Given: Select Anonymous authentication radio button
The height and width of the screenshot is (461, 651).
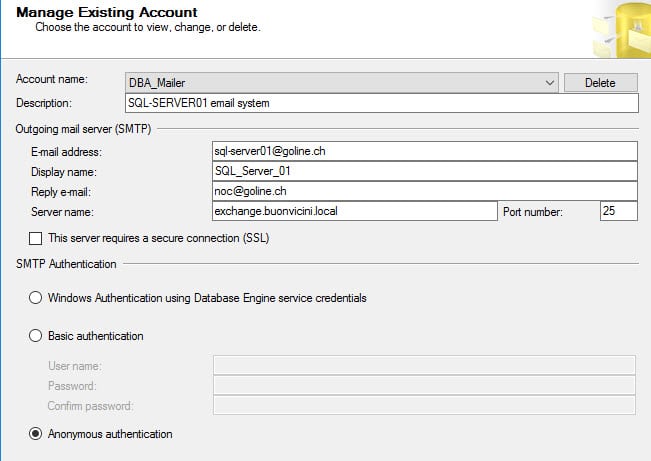Looking at the screenshot, I should (35, 434).
